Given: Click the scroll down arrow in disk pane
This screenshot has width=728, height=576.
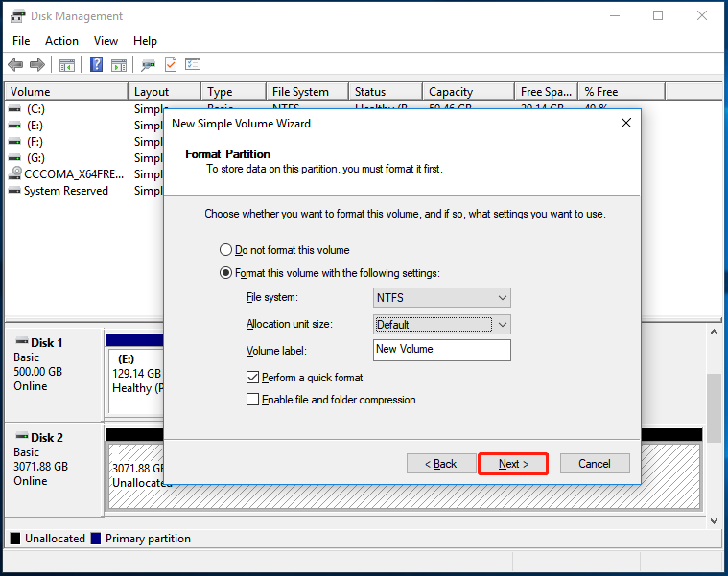Looking at the screenshot, I should tap(714, 521).
